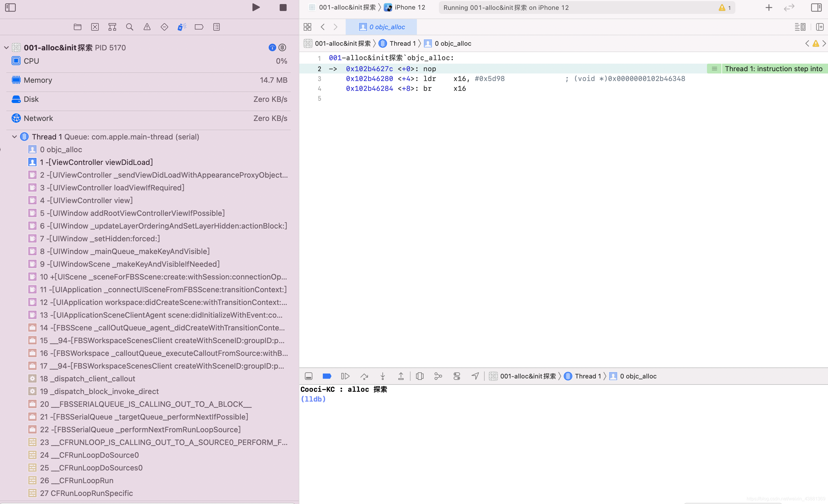Collapse the 001-alloc&init process disclosure arrow
This screenshot has width=828, height=504.
coord(6,48)
